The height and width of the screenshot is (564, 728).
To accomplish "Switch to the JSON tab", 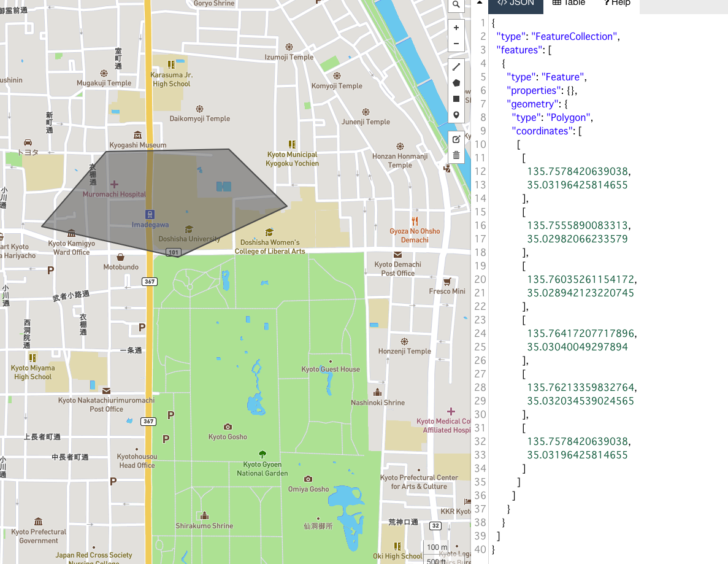I will click(515, 4).
